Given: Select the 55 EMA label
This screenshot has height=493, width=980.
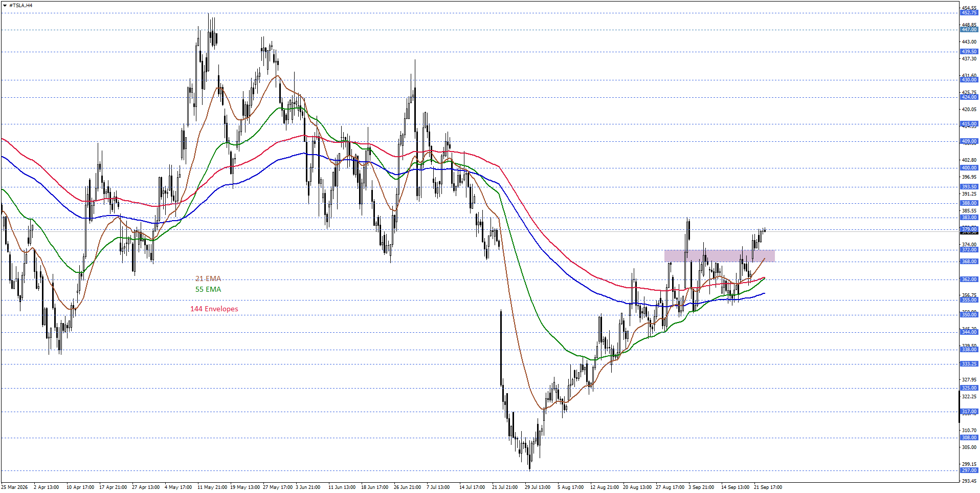Looking at the screenshot, I should click(x=208, y=289).
